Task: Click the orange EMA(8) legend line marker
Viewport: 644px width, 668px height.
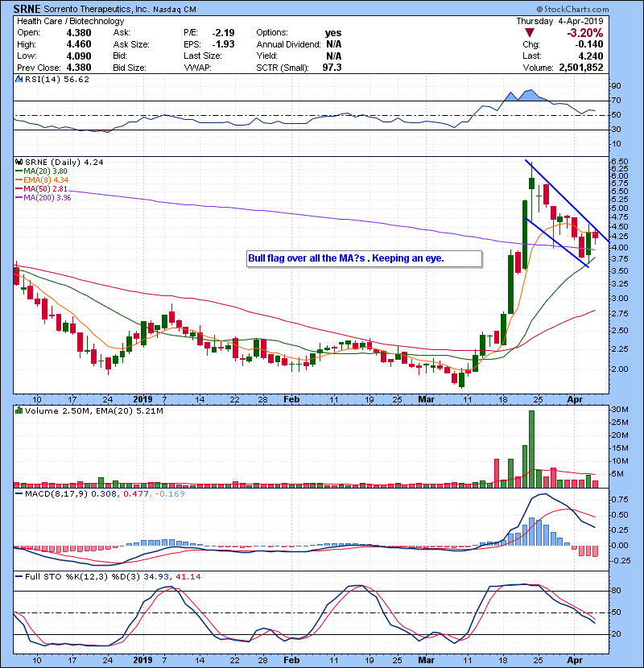Action: (19, 179)
